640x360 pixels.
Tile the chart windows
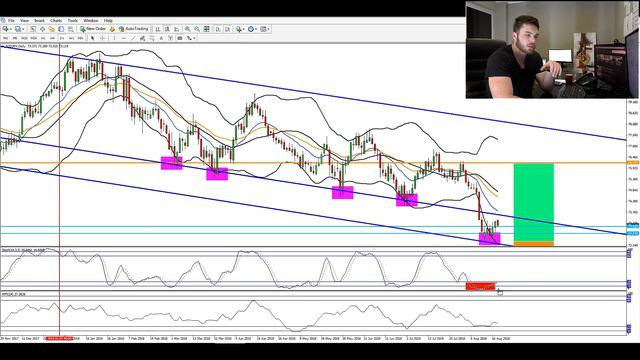tap(206, 29)
